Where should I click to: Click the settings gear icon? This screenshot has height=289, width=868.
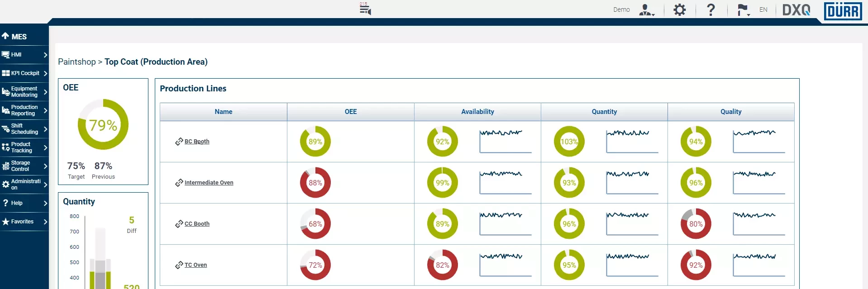pyautogui.click(x=679, y=10)
